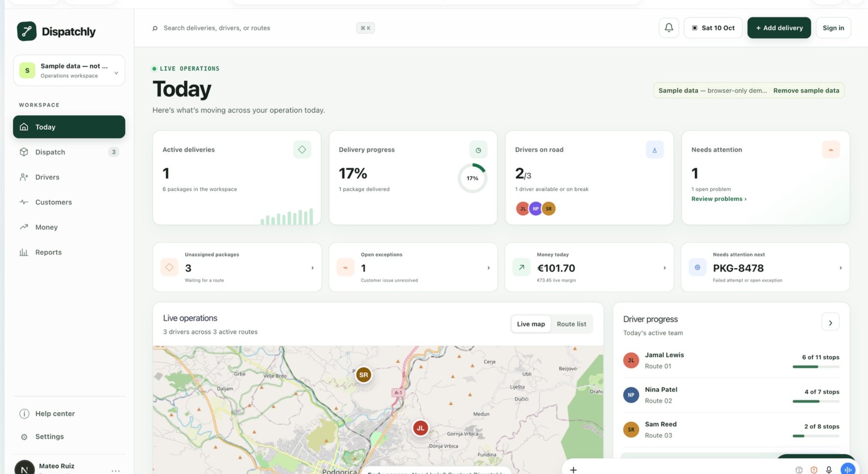Open the notifications bell

click(669, 28)
